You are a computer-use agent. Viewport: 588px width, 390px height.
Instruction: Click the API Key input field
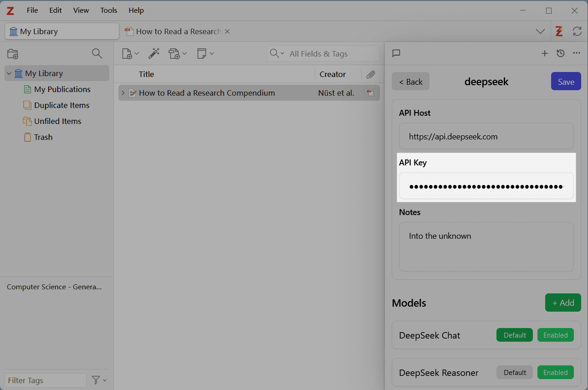click(486, 186)
